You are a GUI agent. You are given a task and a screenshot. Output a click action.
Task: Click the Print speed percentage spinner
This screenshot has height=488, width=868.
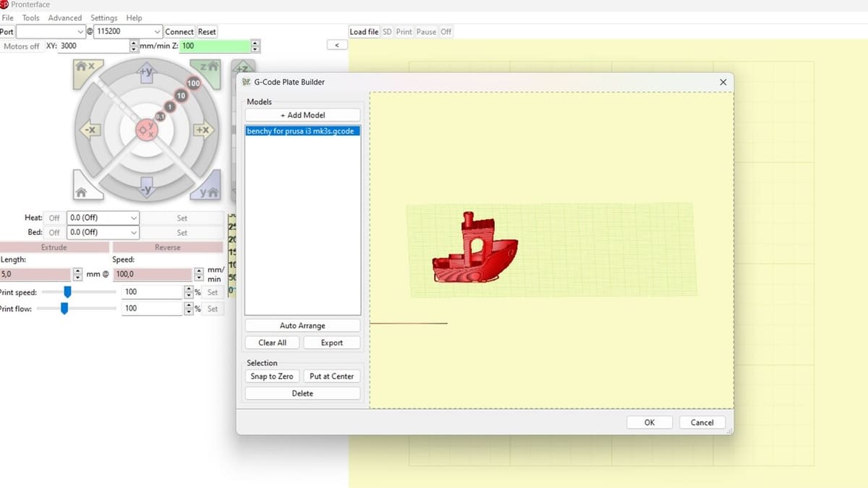(x=188, y=292)
